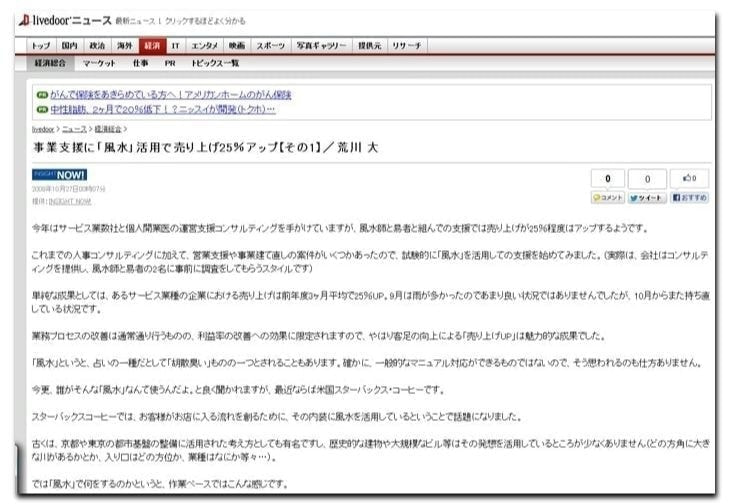The height and width of the screenshot is (504, 730).
Task: Click the article headline 事業支援に「風水」活用
Action: 205,148
